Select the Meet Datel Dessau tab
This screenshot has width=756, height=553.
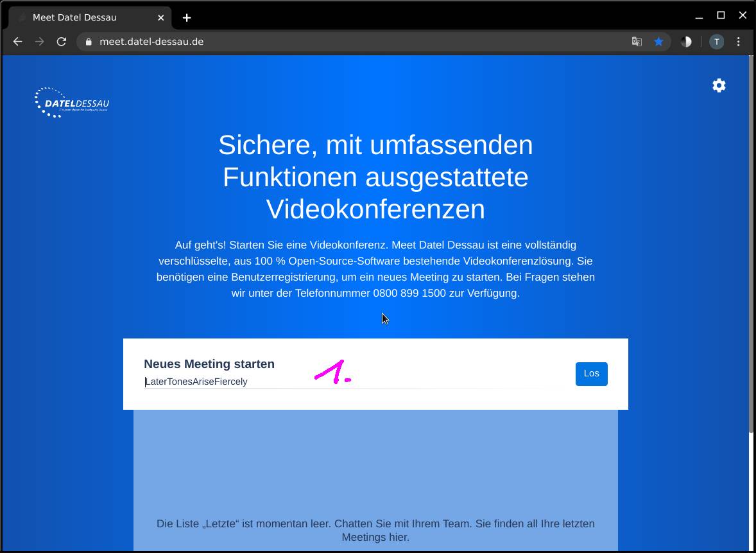[89, 18]
